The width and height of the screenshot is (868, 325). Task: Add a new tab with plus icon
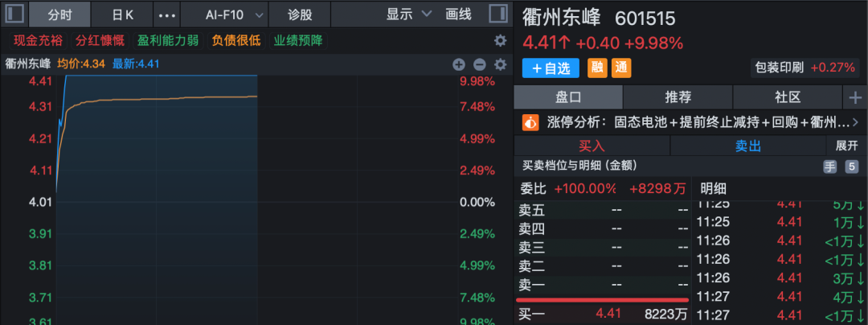(854, 97)
